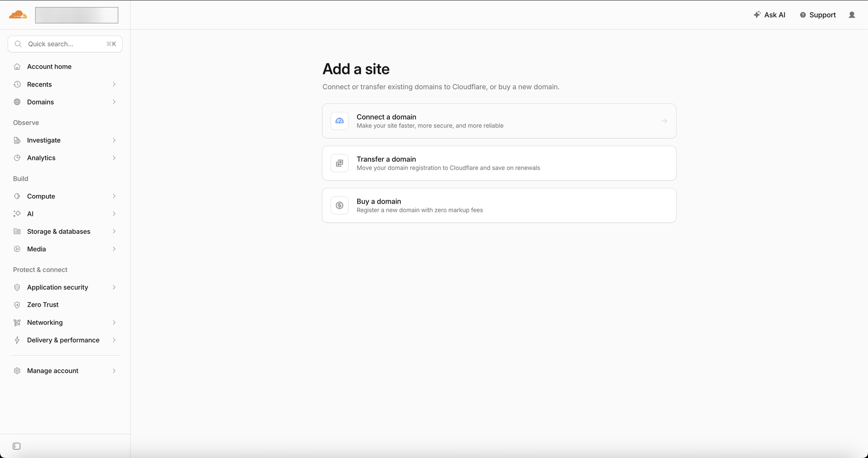Select the Buy a domain card
Image resolution: width=868 pixels, height=458 pixels.
[499, 206]
